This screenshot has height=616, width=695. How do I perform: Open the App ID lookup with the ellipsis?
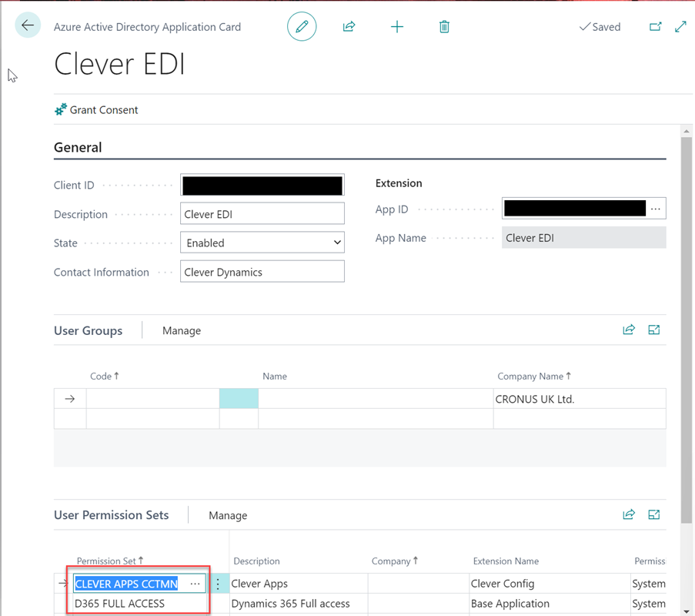(657, 208)
